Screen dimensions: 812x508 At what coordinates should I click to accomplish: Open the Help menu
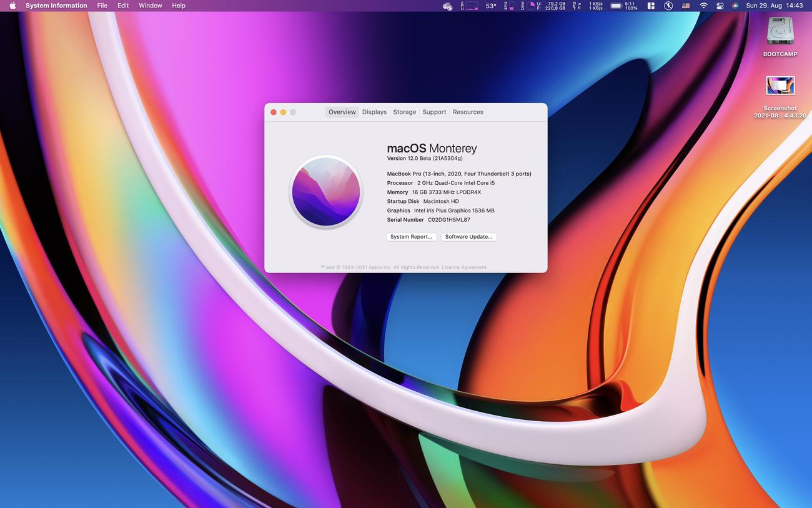click(179, 6)
